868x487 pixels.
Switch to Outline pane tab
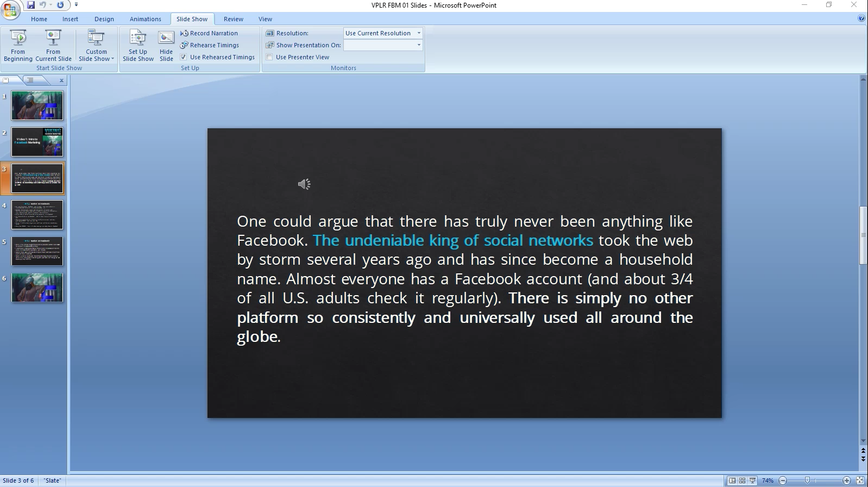[x=31, y=80]
